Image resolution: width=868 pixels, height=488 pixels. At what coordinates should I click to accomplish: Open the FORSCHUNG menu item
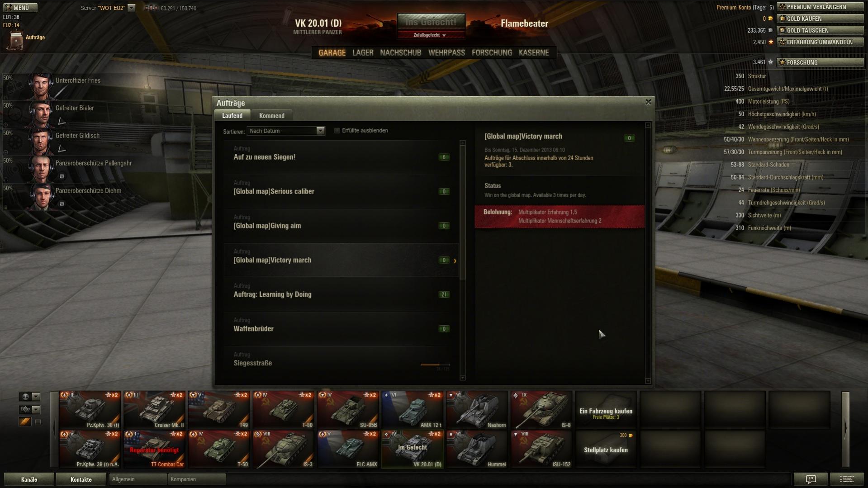tap(492, 52)
